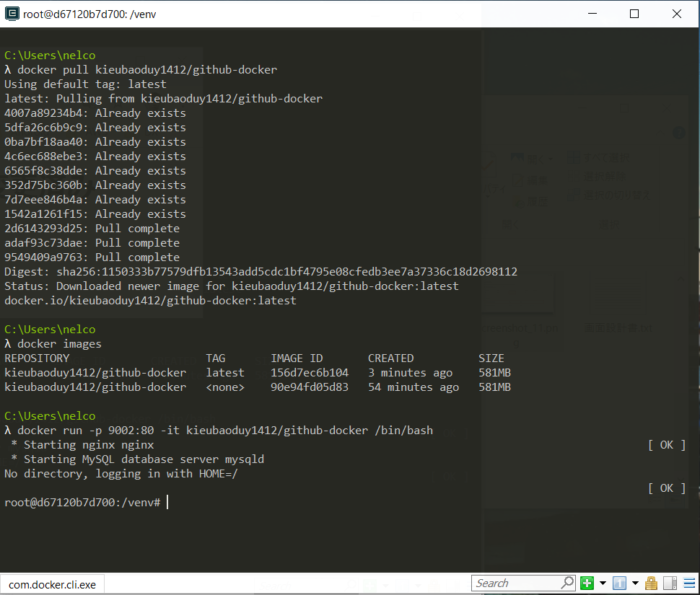Click the search magnifier icon
This screenshot has height=595, width=700.
568,583
